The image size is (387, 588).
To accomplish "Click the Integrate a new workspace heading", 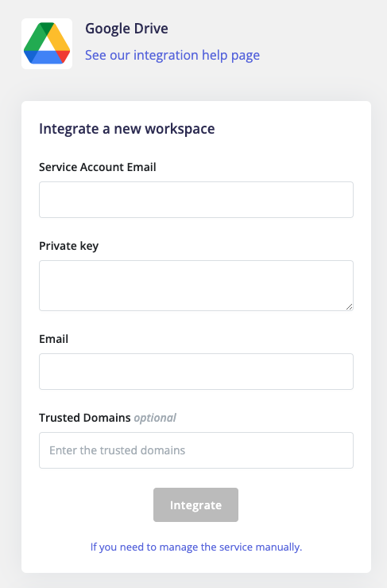I will coord(127,129).
